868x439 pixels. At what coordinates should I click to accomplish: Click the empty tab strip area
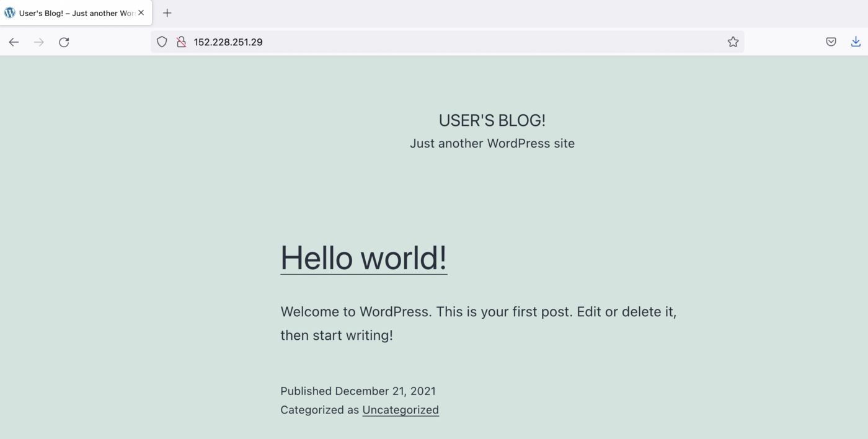point(434,12)
